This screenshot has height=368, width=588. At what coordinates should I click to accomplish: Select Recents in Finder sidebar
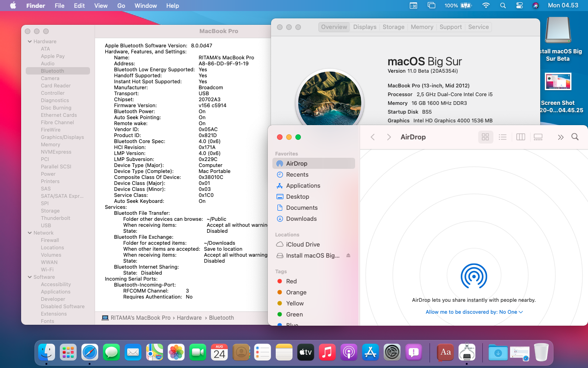click(x=314, y=174)
